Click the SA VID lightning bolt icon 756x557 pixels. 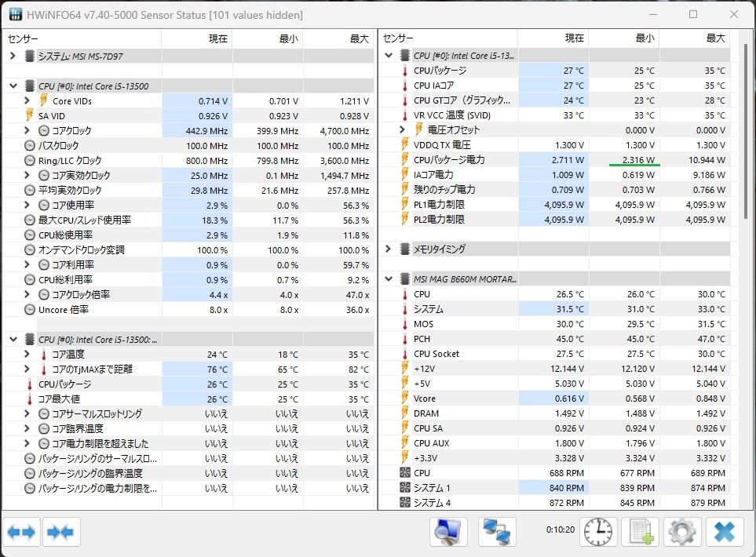click(30, 115)
